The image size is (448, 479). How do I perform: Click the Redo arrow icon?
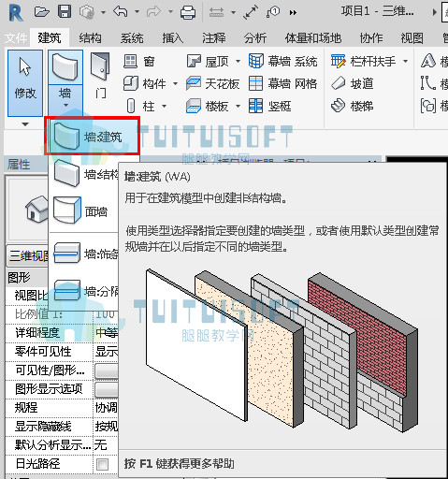tap(153, 12)
